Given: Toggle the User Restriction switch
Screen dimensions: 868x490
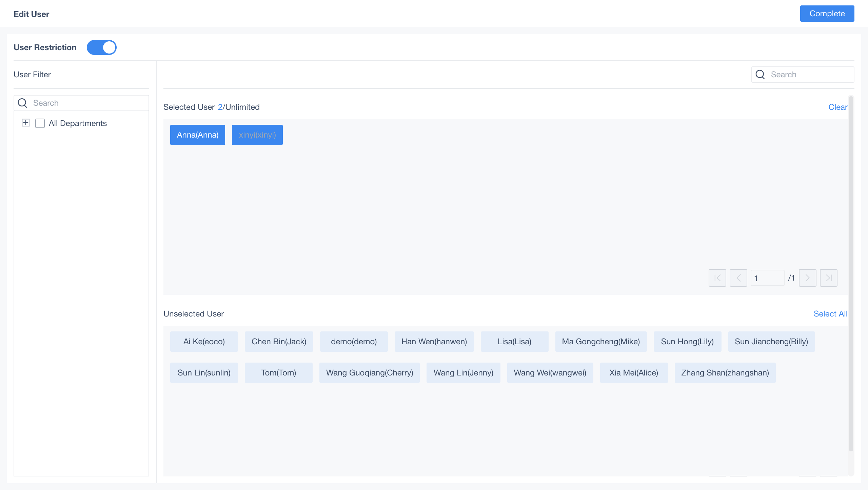Looking at the screenshot, I should (101, 47).
